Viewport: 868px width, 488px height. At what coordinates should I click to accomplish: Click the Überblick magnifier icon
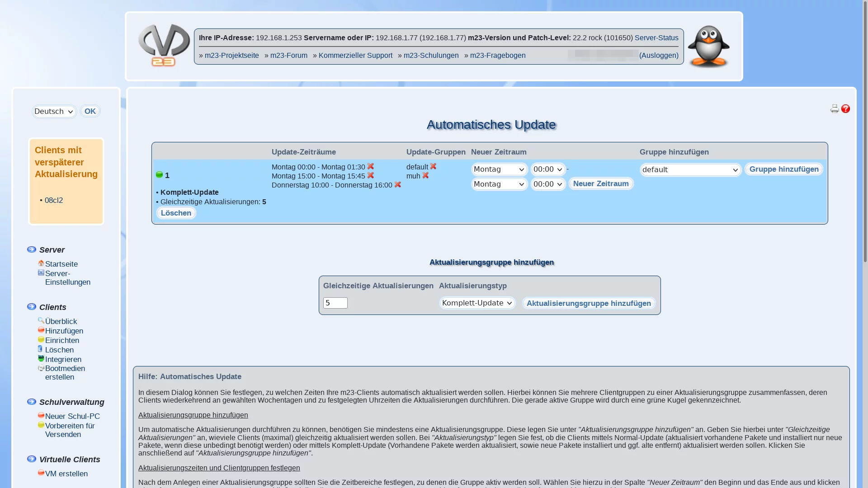point(41,320)
